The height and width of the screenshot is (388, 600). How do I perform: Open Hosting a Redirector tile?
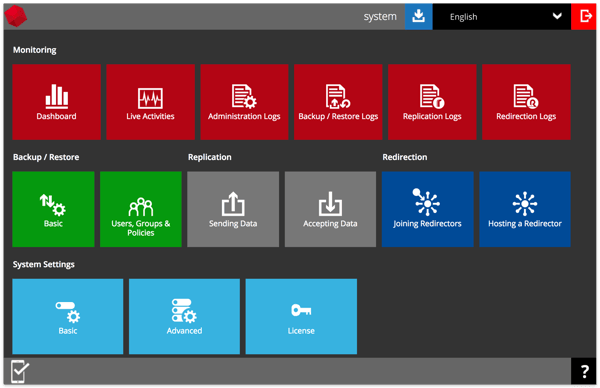(525, 209)
